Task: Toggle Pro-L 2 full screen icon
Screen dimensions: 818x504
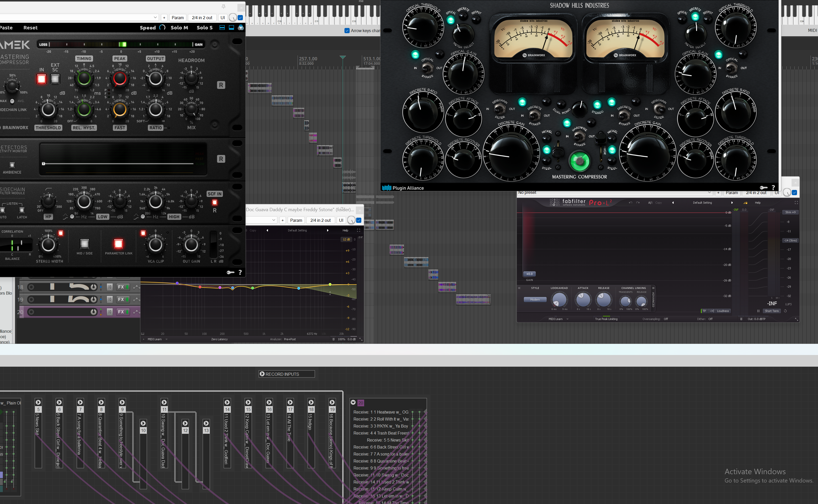Action: [796, 203]
